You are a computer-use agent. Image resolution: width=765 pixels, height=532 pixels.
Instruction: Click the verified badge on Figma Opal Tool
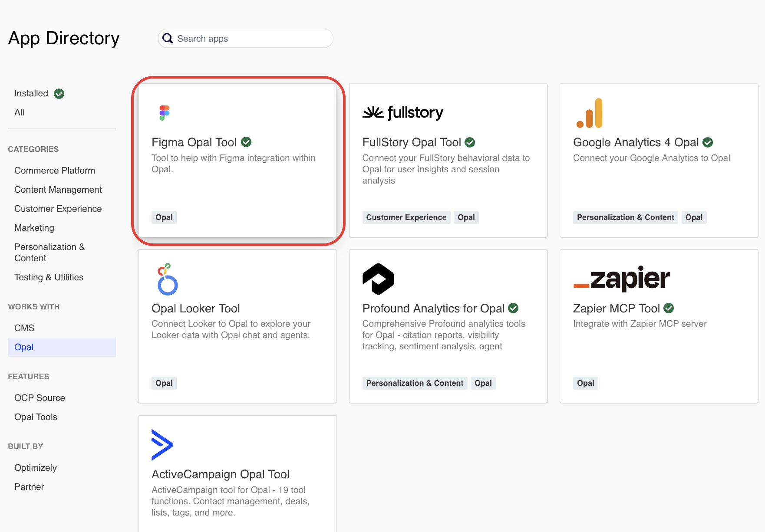pyautogui.click(x=246, y=142)
